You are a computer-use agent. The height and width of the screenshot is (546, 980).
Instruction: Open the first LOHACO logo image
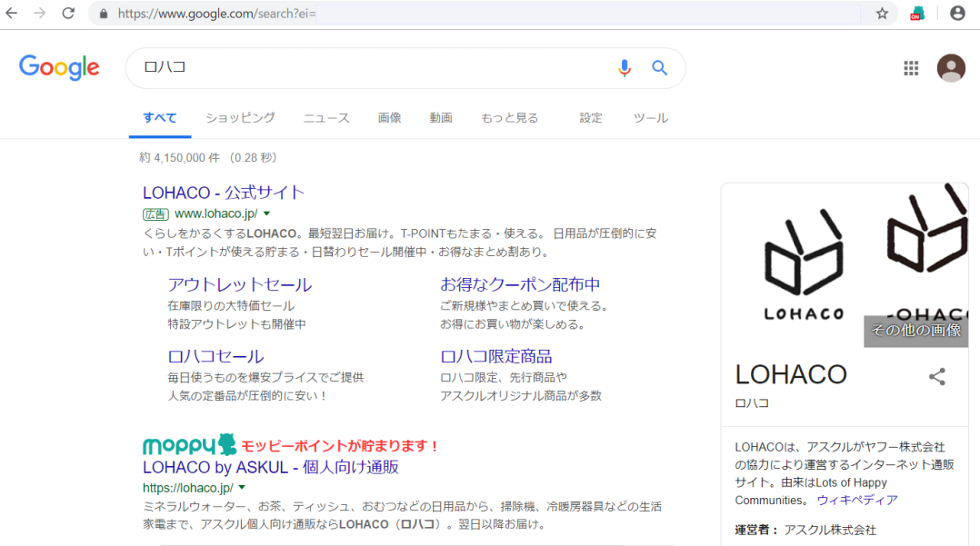click(x=803, y=265)
